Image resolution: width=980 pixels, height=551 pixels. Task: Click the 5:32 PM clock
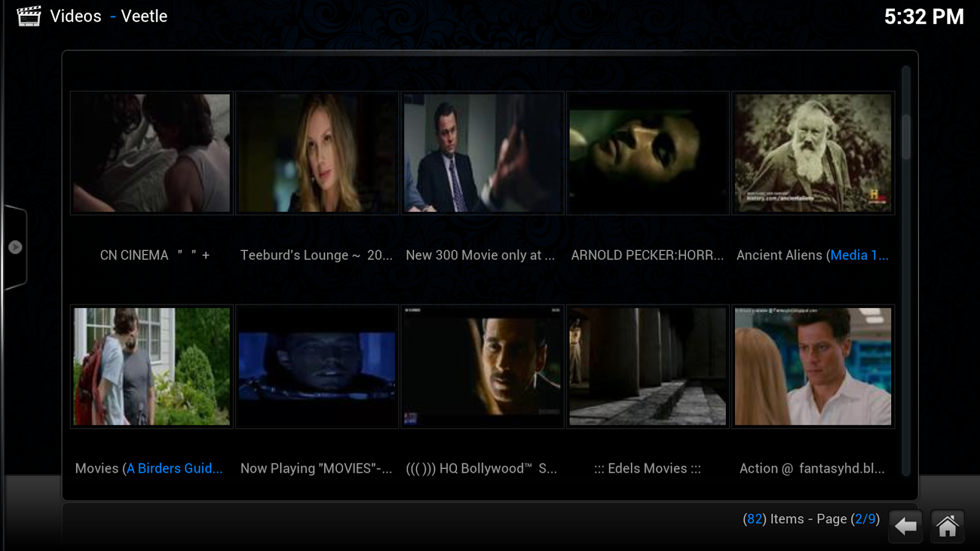pos(924,17)
